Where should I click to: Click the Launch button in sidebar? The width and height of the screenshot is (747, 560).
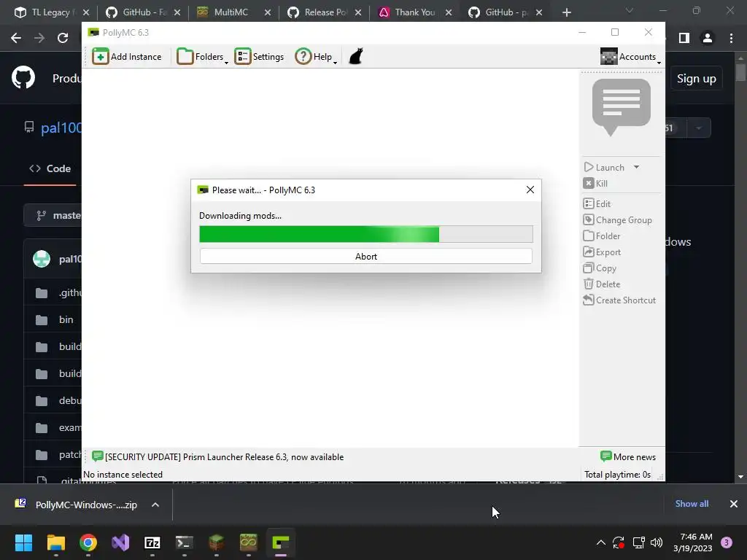pyautogui.click(x=604, y=167)
